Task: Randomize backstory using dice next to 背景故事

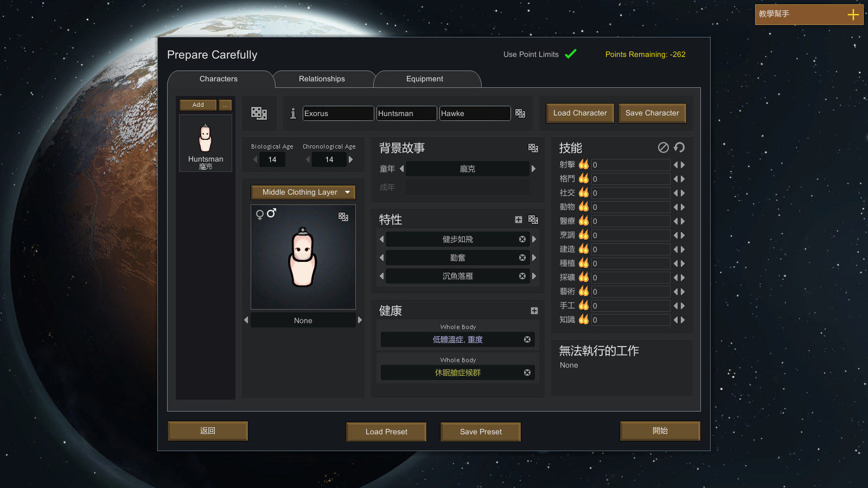Action: (x=533, y=147)
